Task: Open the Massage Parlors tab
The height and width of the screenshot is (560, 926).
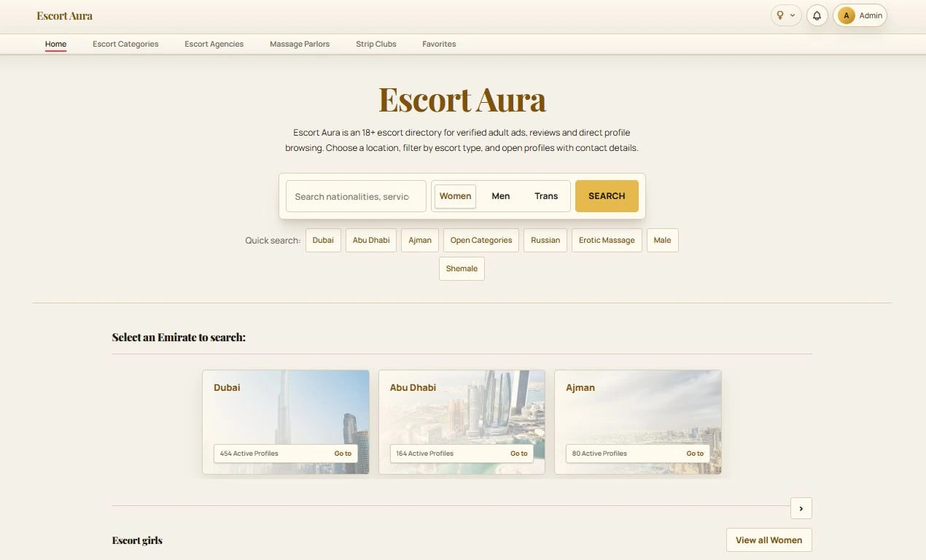Action: coord(300,44)
